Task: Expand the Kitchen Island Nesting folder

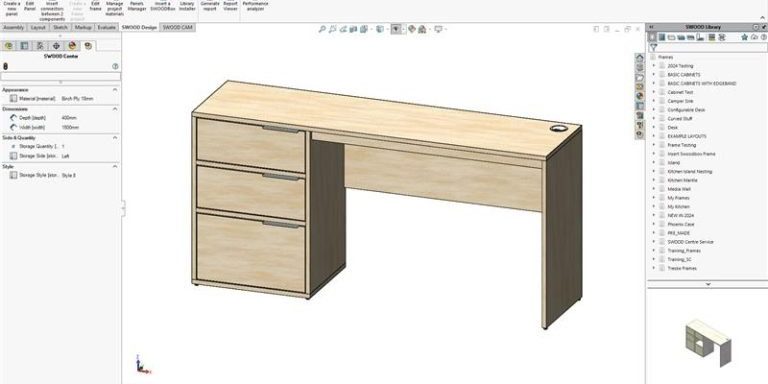Action: coord(653,171)
